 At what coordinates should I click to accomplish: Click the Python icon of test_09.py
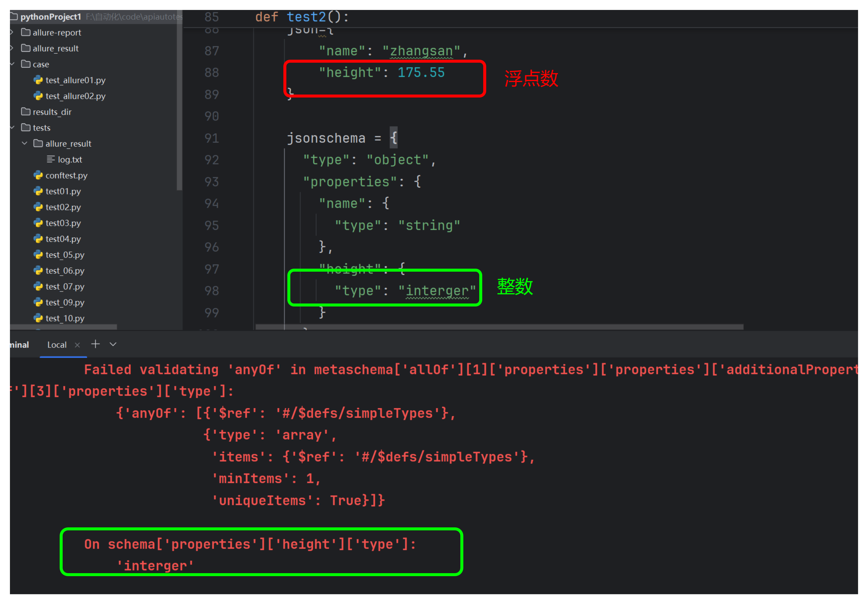click(38, 302)
